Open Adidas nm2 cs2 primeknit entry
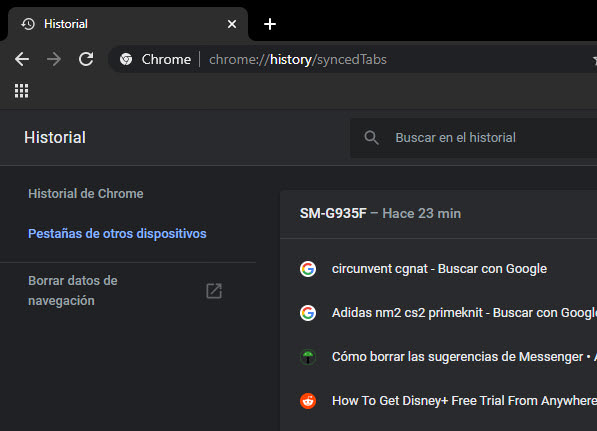Screen dimensions: 597x431 pyautogui.click(x=464, y=313)
